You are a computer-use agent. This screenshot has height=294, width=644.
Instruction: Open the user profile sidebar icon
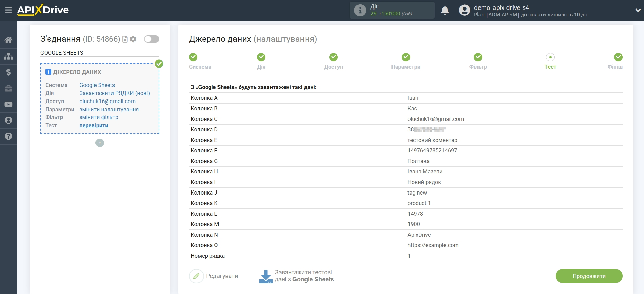click(x=8, y=120)
